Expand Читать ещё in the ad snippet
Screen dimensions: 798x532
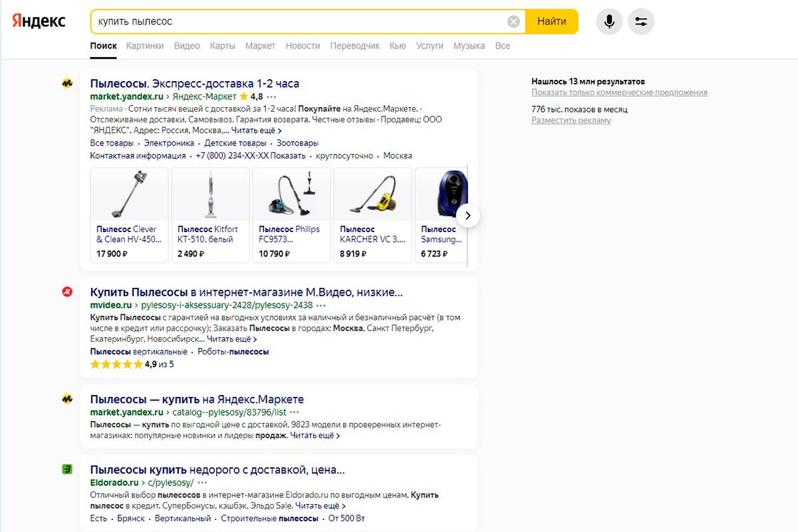click(256, 131)
